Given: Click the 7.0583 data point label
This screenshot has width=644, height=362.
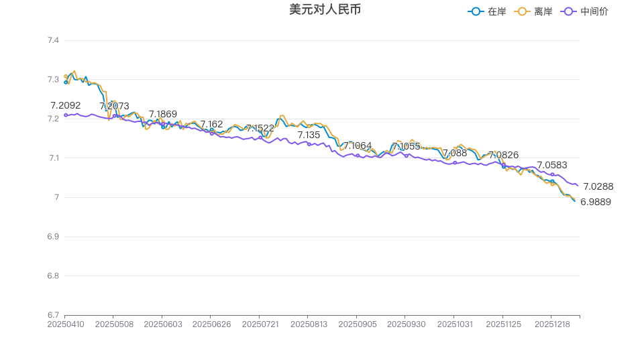Looking at the screenshot, I should coord(552,165).
